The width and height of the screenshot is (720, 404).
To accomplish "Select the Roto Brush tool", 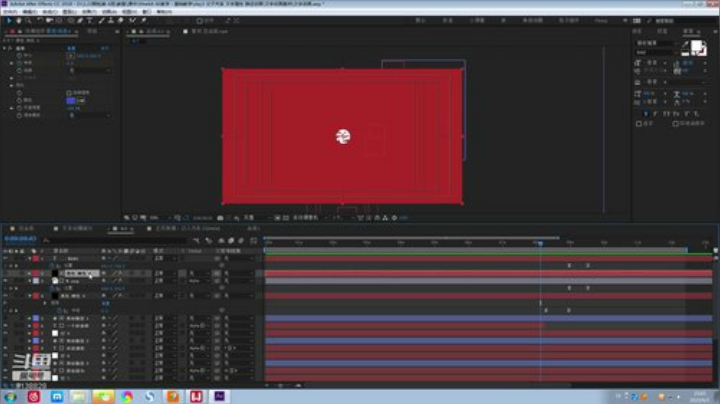I will 133,21.
